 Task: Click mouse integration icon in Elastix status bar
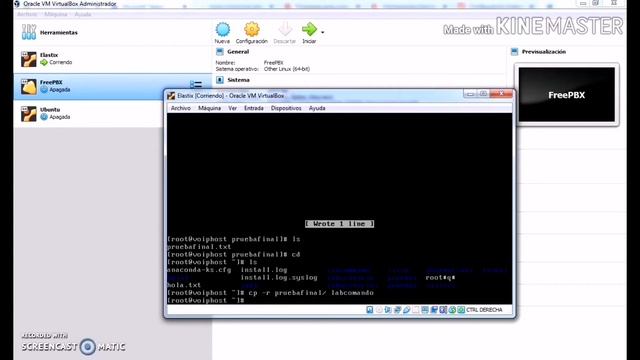452,310
